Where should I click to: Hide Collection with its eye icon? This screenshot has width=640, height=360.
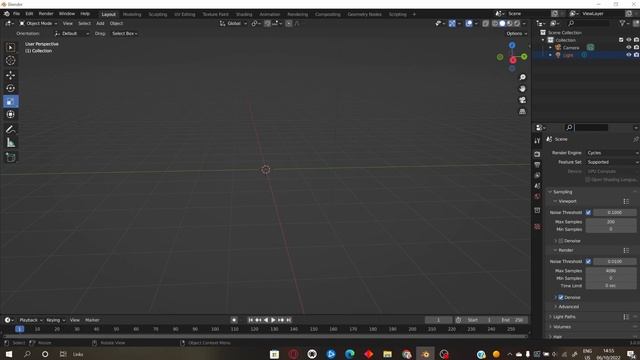(x=629, y=40)
